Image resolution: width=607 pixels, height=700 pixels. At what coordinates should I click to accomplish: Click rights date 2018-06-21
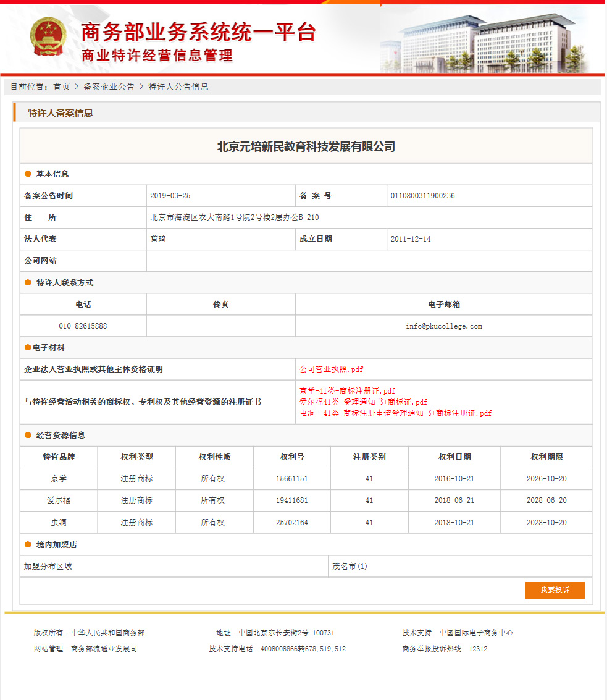(454, 500)
